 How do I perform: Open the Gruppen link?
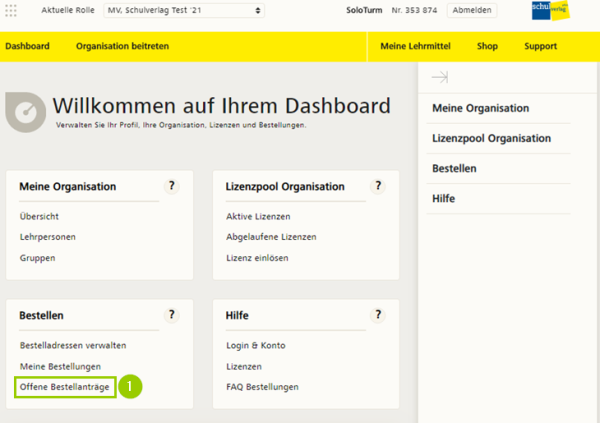tap(38, 258)
